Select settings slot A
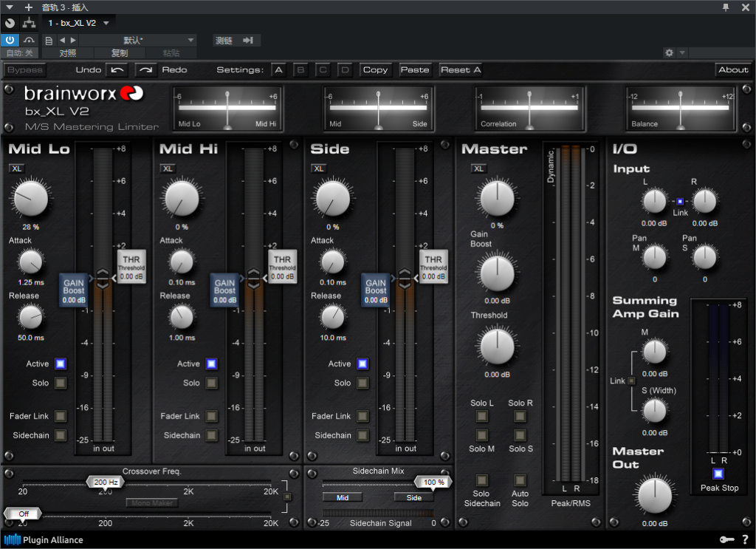The width and height of the screenshot is (756, 549). [x=278, y=70]
